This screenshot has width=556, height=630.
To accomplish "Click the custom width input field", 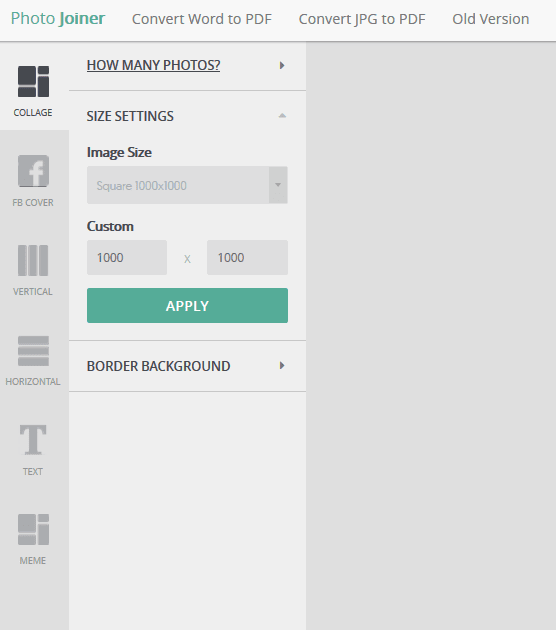I will point(127,258).
